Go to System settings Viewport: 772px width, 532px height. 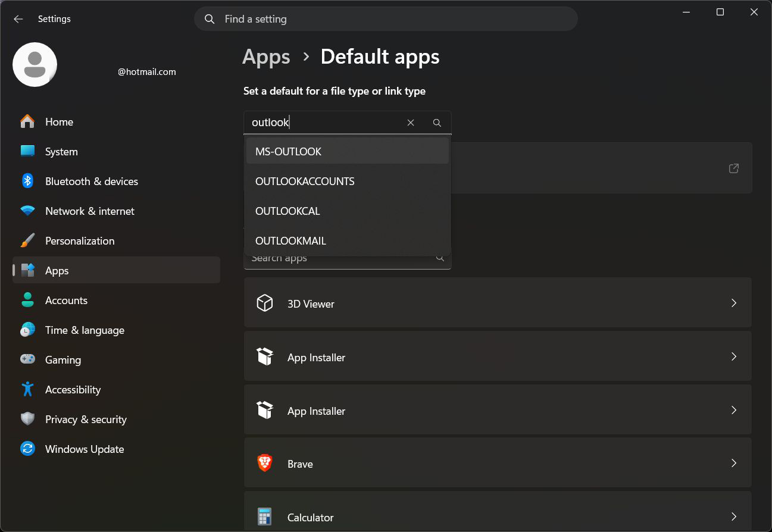pos(116,151)
